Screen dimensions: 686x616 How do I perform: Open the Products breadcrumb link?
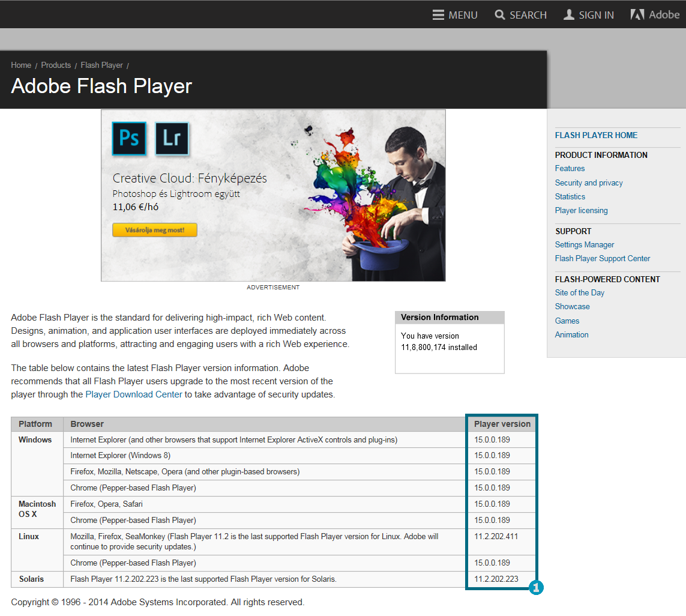56,65
